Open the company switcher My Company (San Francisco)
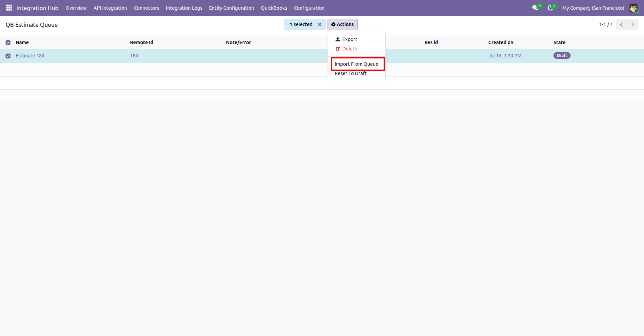The image size is (644, 336). (593, 8)
